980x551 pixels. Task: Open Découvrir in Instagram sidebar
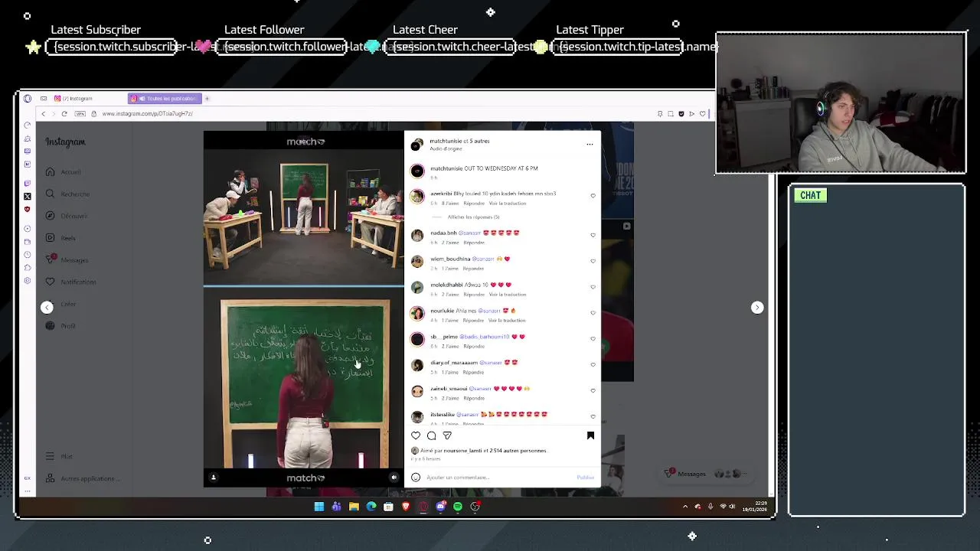(x=66, y=216)
